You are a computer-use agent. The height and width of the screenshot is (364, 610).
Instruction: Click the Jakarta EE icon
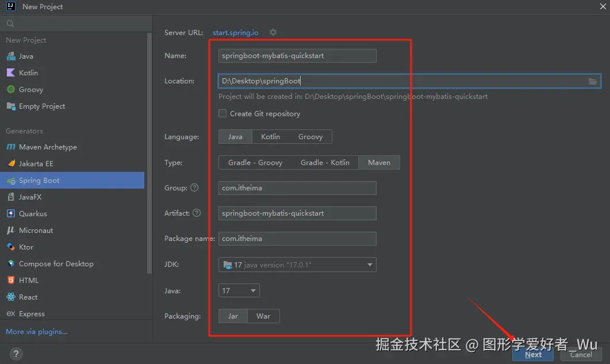(11, 163)
